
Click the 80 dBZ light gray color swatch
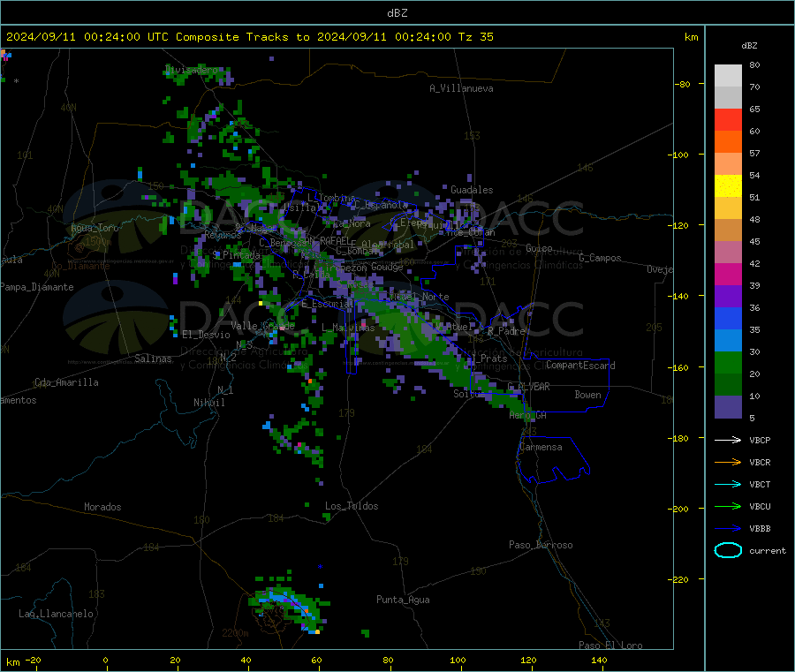coord(728,76)
